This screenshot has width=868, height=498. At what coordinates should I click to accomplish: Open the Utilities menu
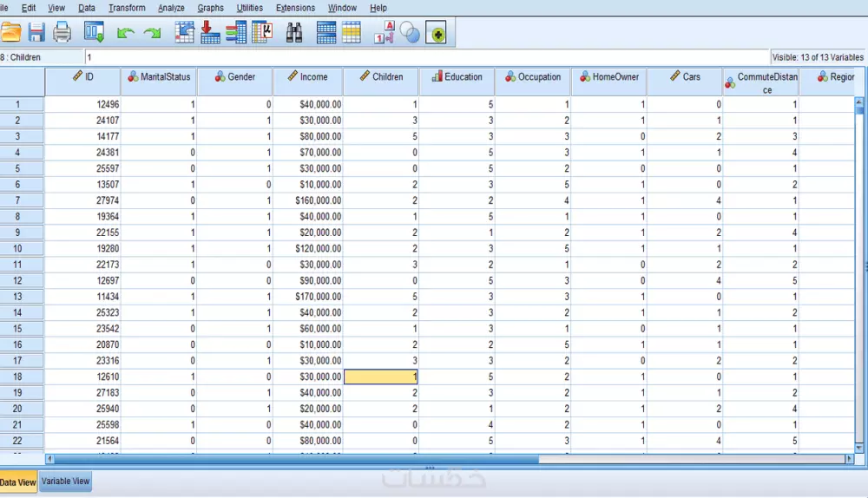tap(250, 8)
